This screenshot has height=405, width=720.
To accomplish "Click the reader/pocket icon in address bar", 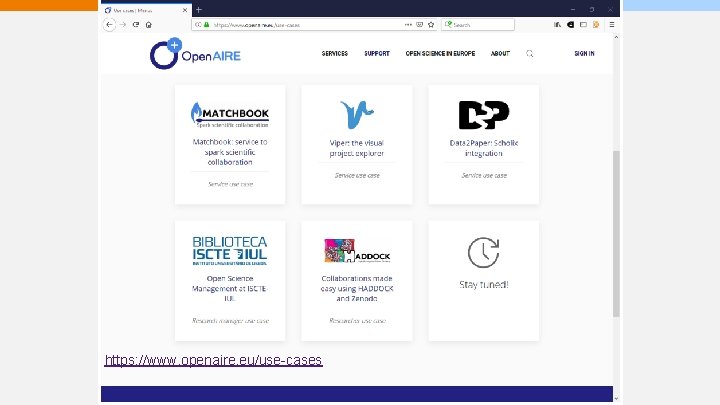I will point(419,25).
